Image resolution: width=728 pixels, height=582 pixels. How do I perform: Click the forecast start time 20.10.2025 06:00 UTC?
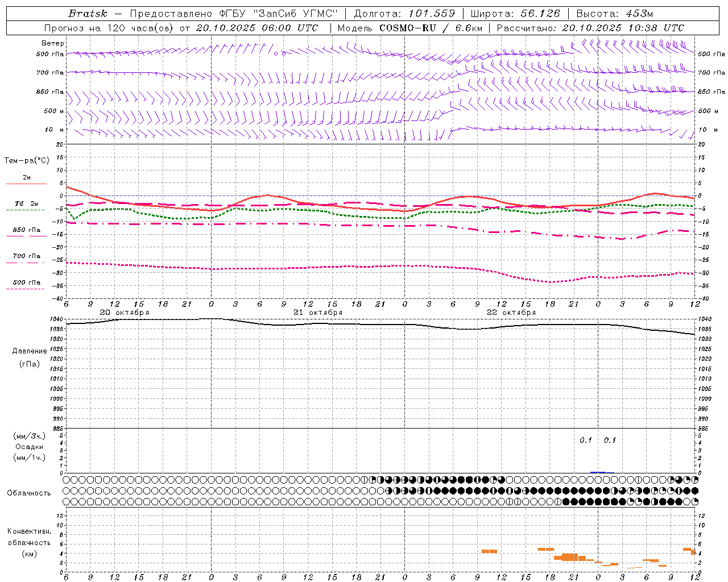(x=257, y=28)
